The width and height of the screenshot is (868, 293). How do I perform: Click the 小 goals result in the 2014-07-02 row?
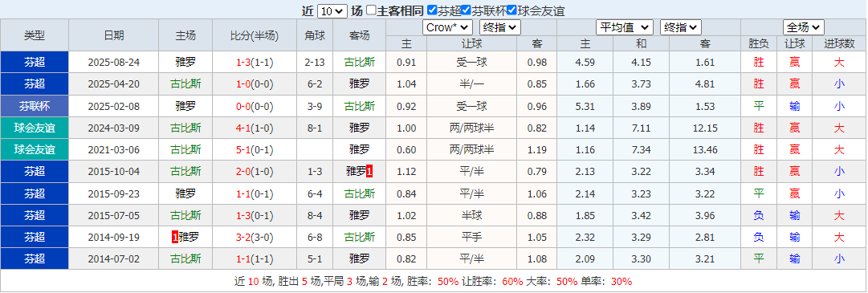coord(840,258)
